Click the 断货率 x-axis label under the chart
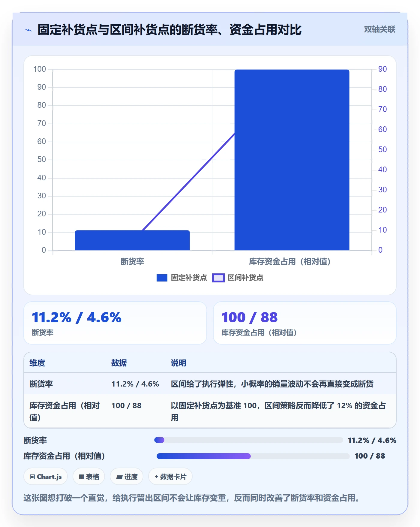 coord(132,262)
